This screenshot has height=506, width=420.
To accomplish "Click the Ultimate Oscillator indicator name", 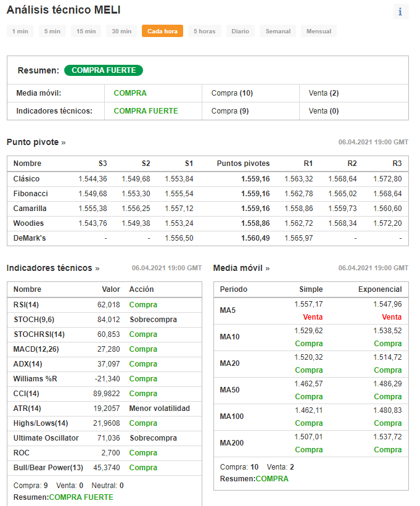I will pyautogui.click(x=46, y=438).
